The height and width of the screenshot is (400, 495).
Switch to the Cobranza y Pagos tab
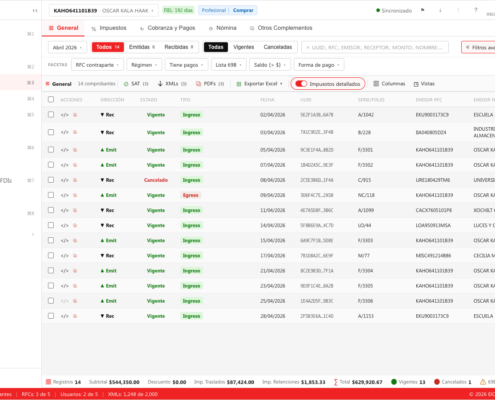167,28
